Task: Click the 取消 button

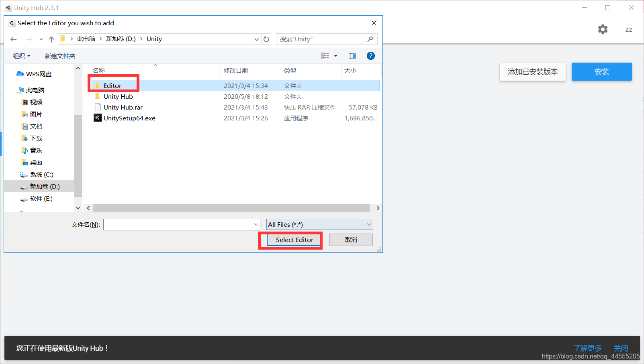Action: [x=351, y=240]
